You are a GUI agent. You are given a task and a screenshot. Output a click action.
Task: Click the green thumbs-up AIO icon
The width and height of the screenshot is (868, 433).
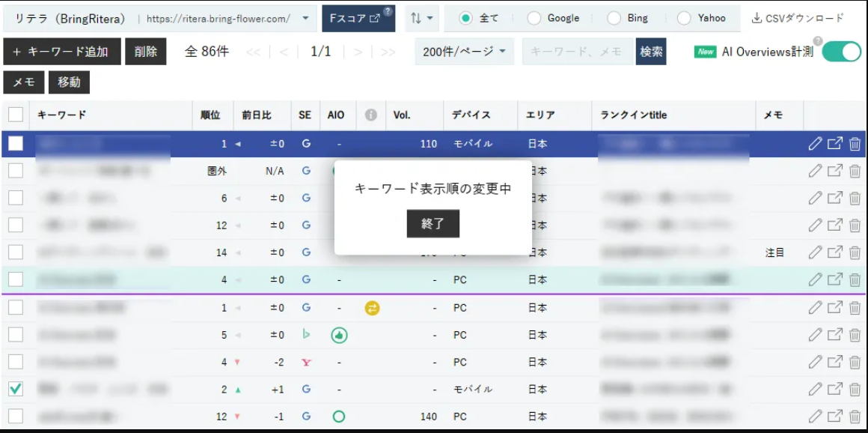tap(339, 335)
